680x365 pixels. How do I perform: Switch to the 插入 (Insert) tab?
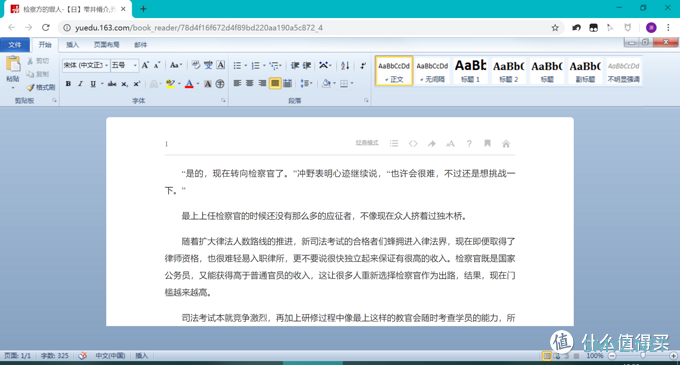tap(72, 45)
